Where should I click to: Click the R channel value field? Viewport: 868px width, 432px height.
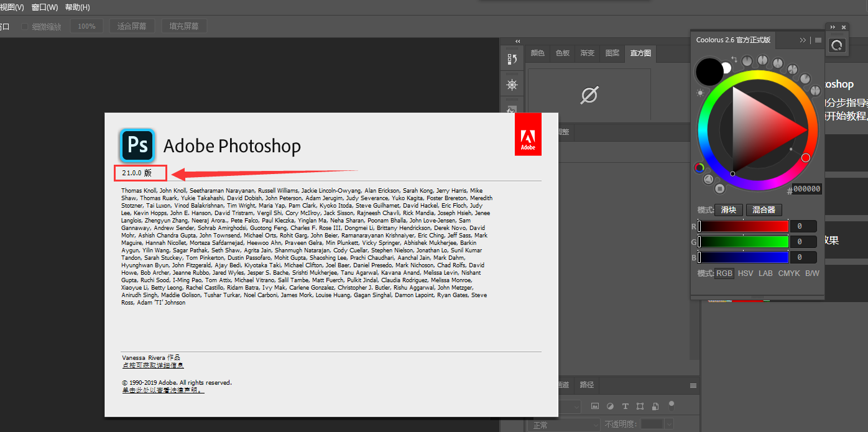803,226
